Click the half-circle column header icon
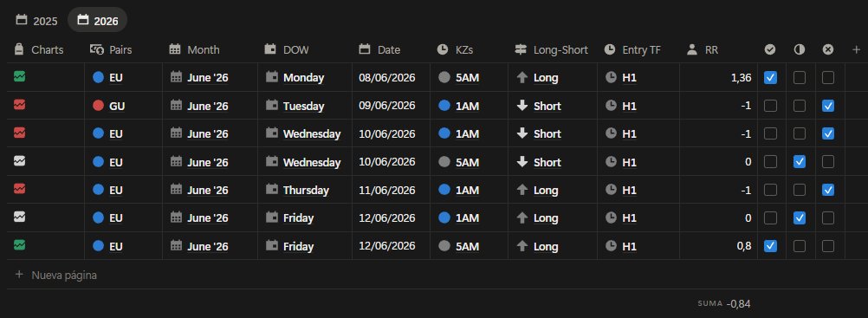Screen dimensions: 868x318 (x=800, y=49)
